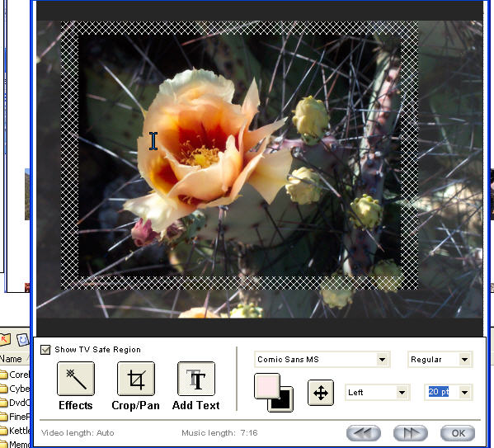Click the folder-up icon in background toolbar
The height and width of the screenshot is (448, 494).
pos(4,340)
